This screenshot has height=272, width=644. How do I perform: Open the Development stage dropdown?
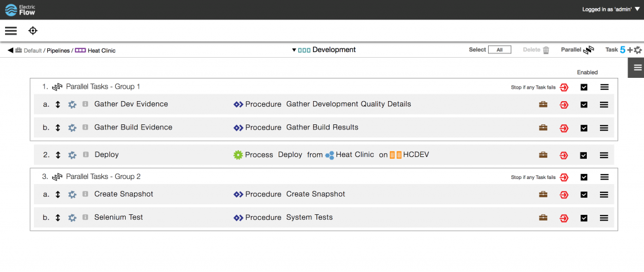tap(294, 50)
